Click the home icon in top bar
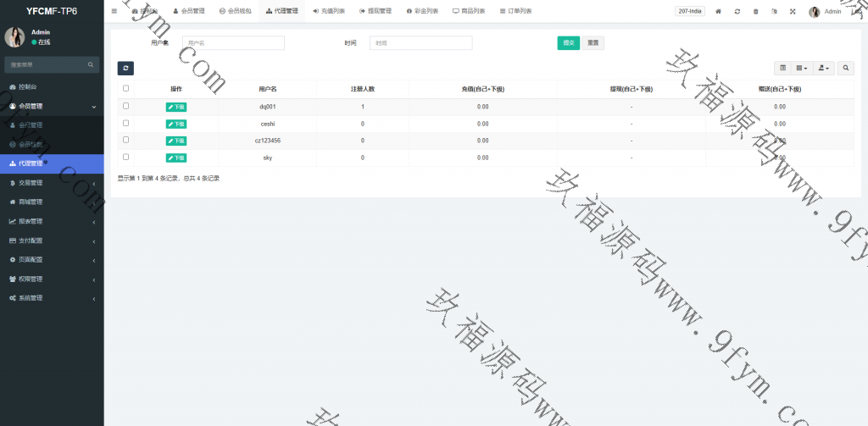The height and width of the screenshot is (426, 868). tap(719, 12)
